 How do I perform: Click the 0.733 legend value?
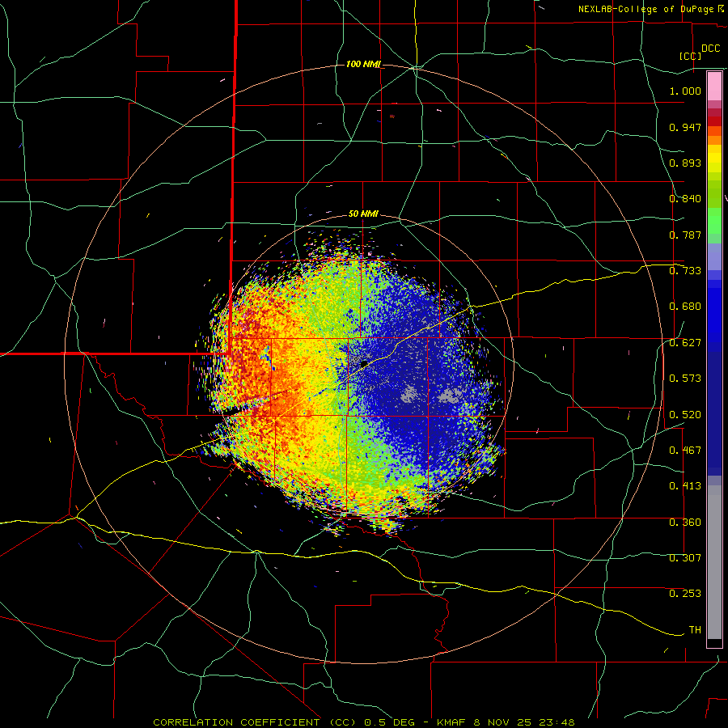(x=685, y=271)
